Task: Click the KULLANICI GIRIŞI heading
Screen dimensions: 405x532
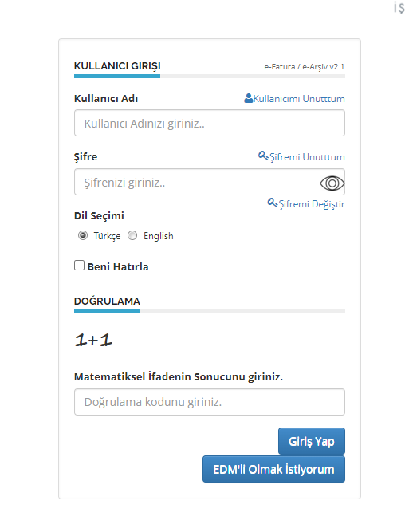Action: (x=117, y=66)
